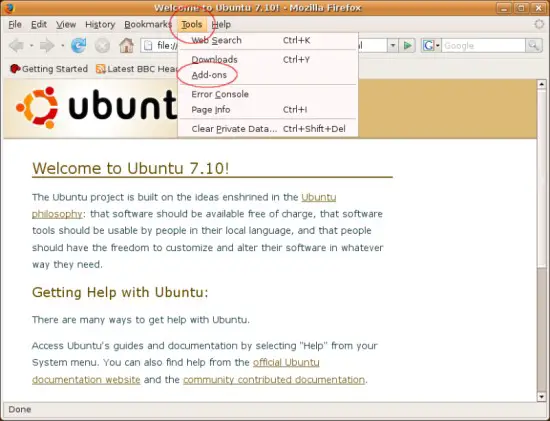
Task: Close the Firefox window
Action: (x=538, y=8)
